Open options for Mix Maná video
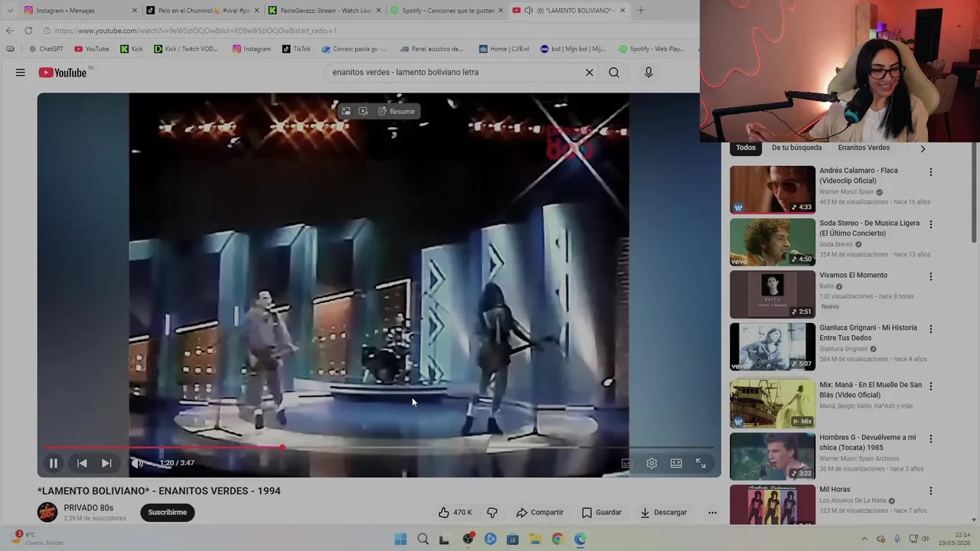 pyautogui.click(x=931, y=386)
